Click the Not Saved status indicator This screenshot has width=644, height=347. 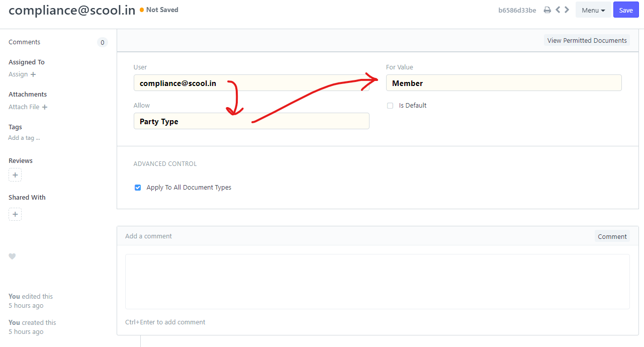[159, 10]
